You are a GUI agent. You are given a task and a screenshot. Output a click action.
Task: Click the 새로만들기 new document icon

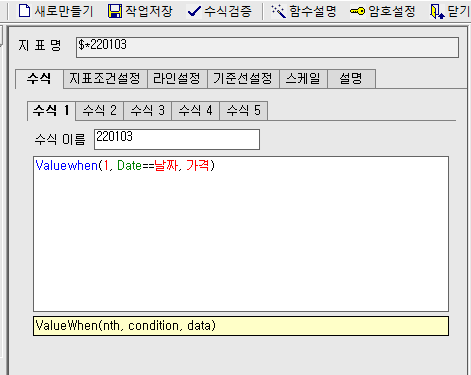pos(24,11)
